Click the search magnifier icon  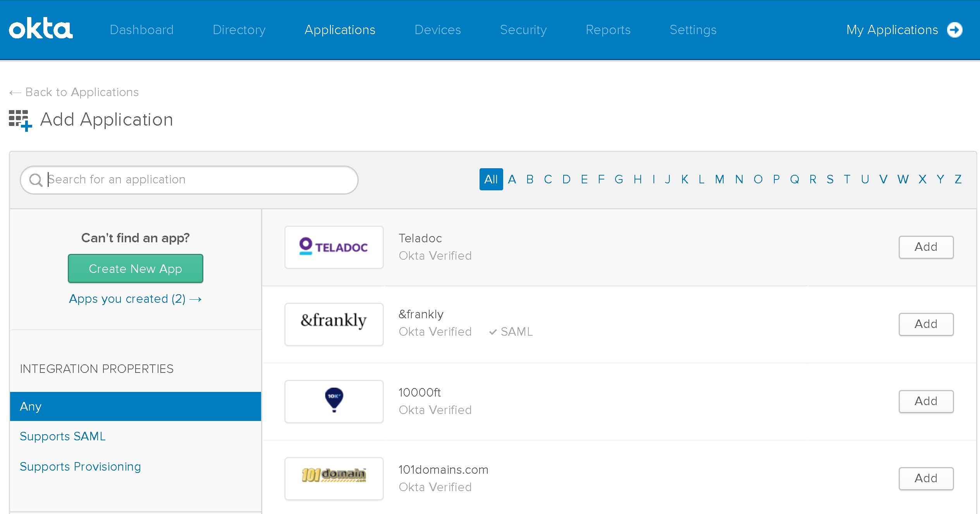36,180
